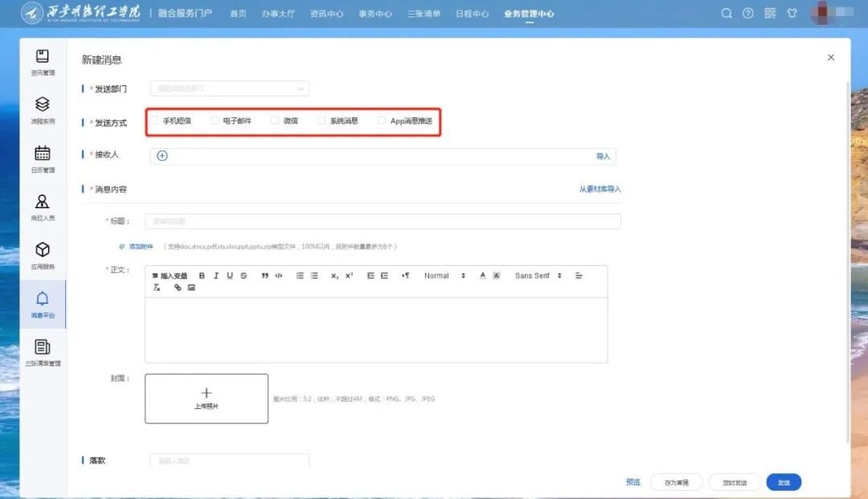Click the search icon in top bar
The image size is (868, 499).
(727, 14)
